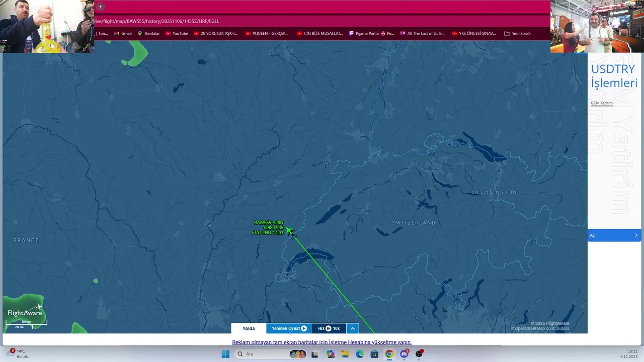Launch Microsoft Edge from the taskbar

[x=360, y=354]
